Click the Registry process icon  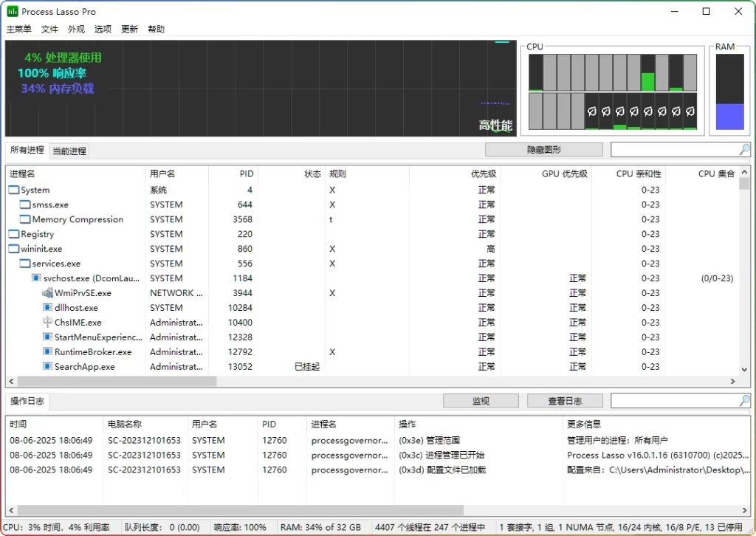[x=14, y=234]
